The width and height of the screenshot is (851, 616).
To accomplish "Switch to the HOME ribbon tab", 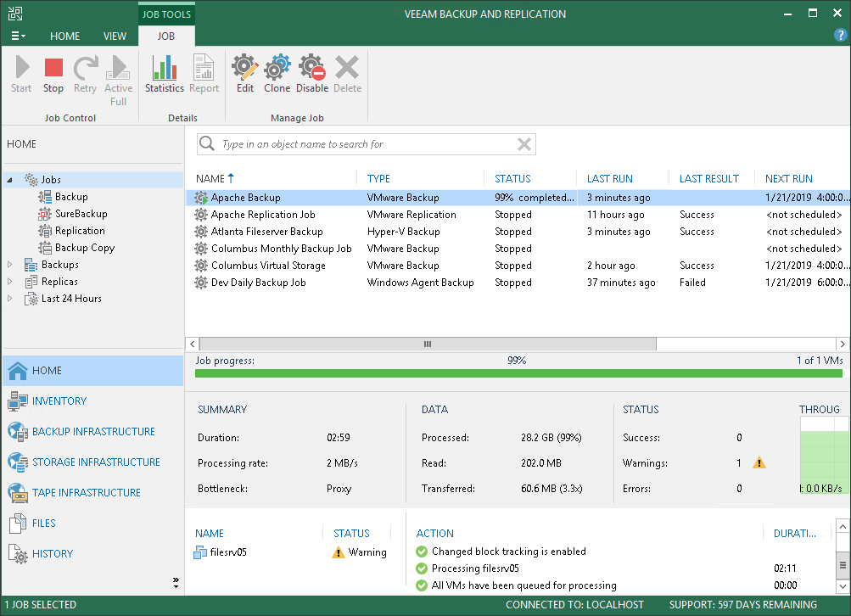I will click(64, 36).
